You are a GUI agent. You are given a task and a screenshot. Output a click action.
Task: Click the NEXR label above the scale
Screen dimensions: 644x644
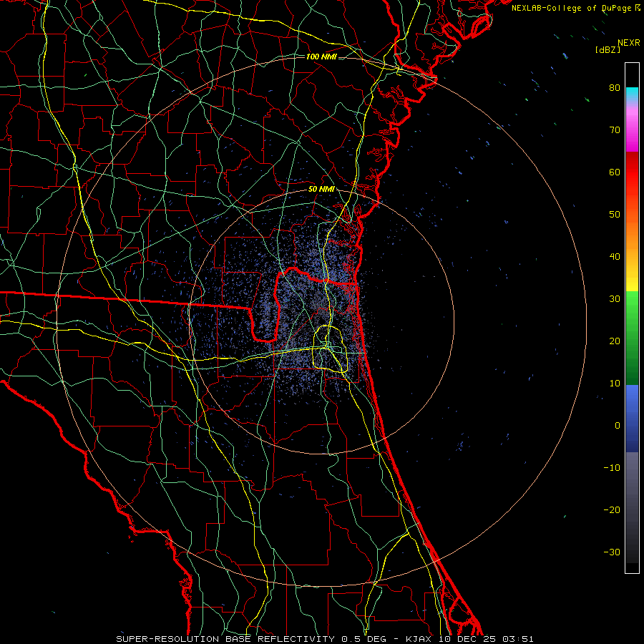point(629,43)
